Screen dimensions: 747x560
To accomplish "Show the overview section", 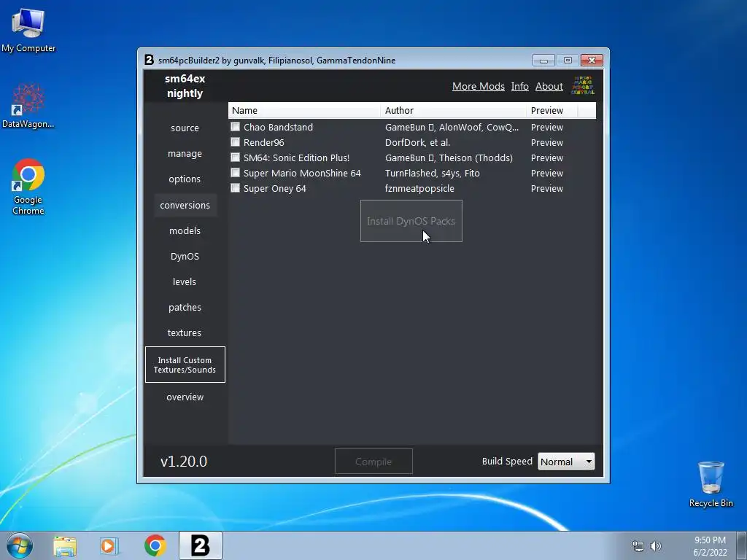I will coord(185,397).
